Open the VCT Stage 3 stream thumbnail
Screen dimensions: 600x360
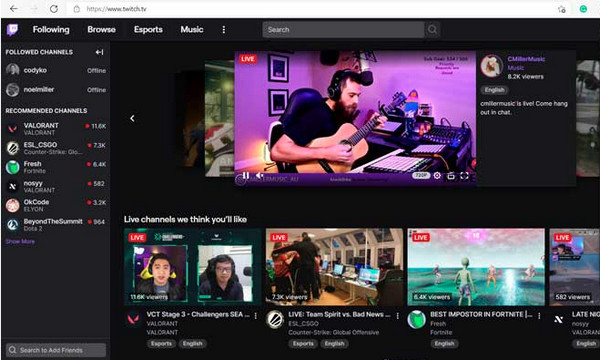192,267
